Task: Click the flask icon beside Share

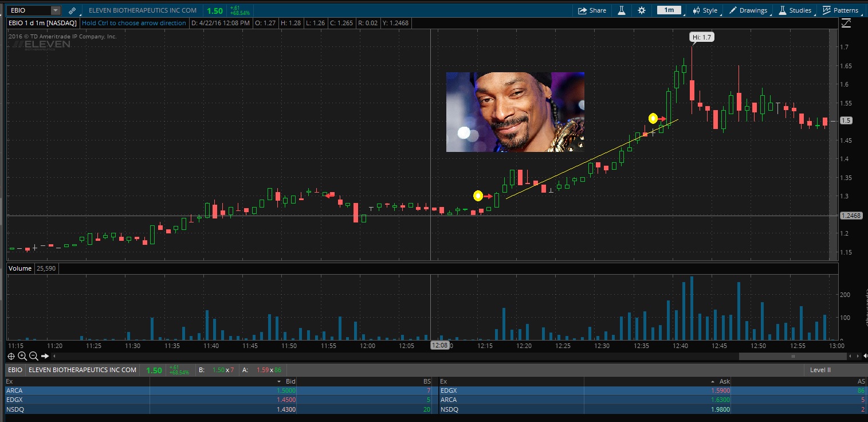Action: 621,10
